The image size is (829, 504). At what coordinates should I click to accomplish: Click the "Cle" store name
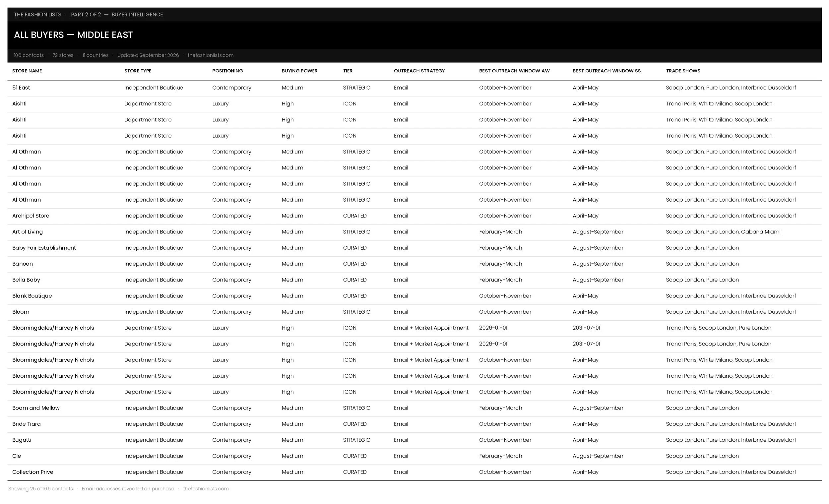click(x=17, y=456)
